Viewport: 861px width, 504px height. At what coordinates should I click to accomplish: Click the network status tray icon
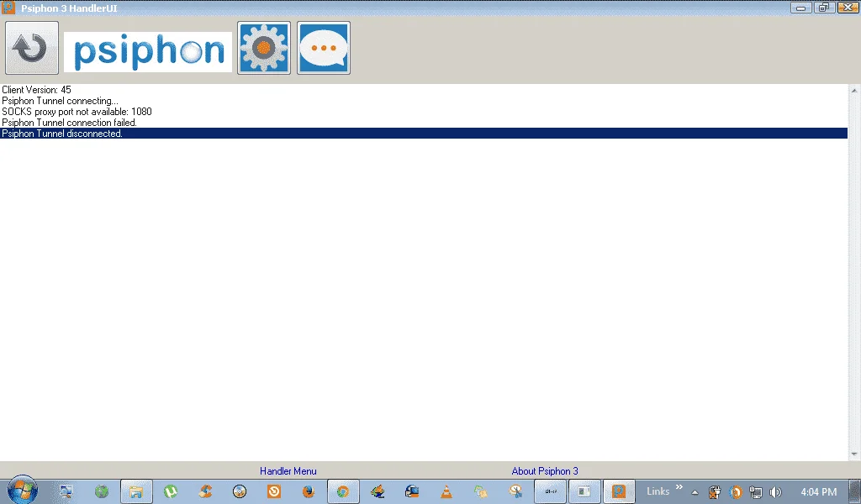point(756,492)
